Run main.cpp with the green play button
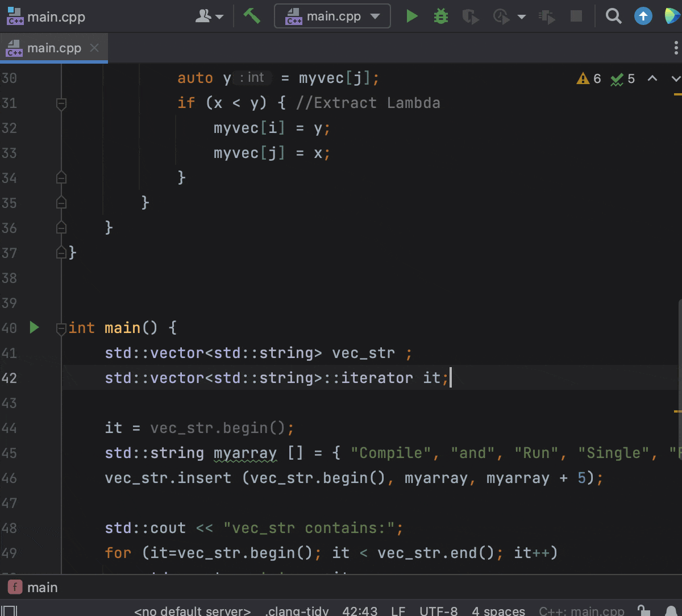Screen dimensions: 682x616 pos(412,16)
